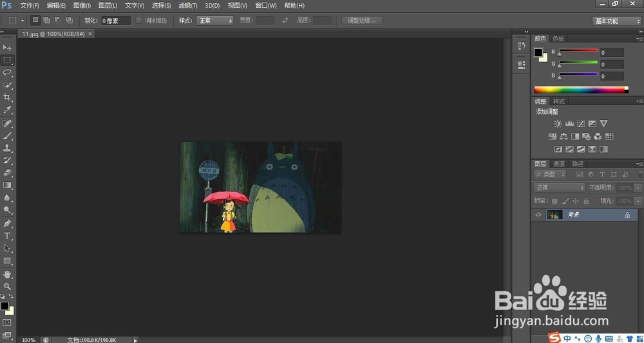Image resolution: width=644 pixels, height=343 pixels.
Task: Select the History Brush tool
Action: click(x=7, y=160)
